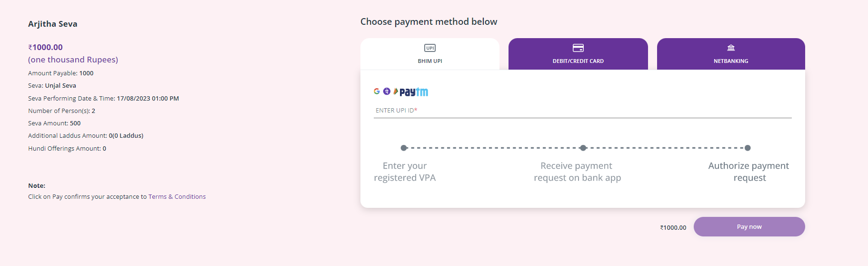Select the BHIM UPI tab label

pos(430,61)
